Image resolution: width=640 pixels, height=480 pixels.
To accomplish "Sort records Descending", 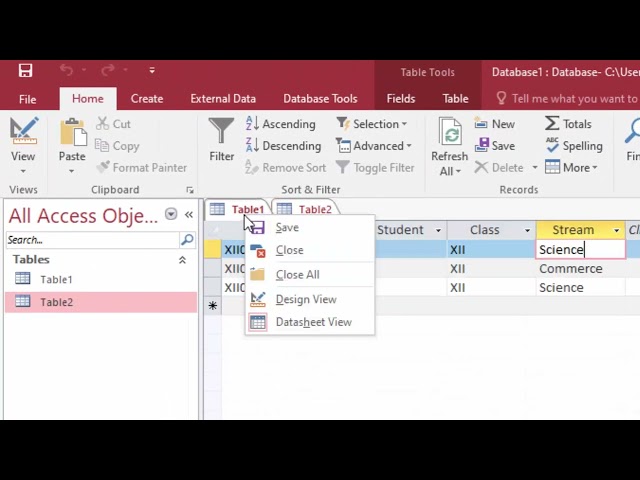I will (x=284, y=146).
